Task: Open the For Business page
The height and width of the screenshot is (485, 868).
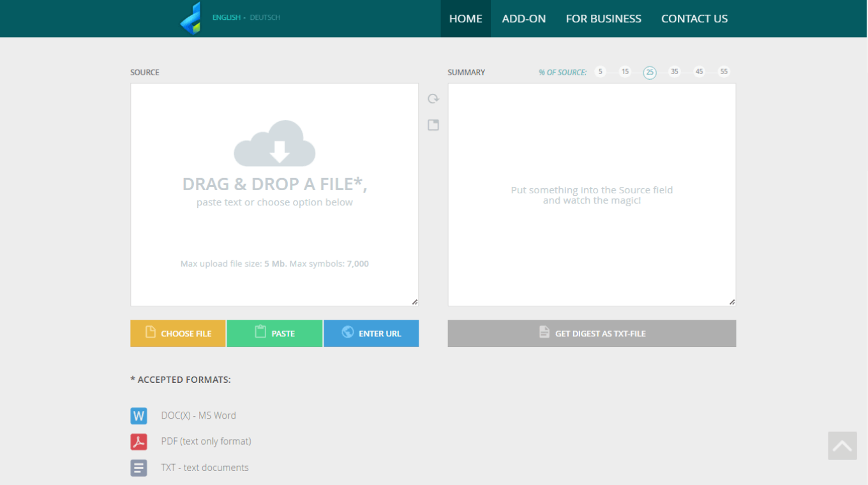Action: (603, 19)
